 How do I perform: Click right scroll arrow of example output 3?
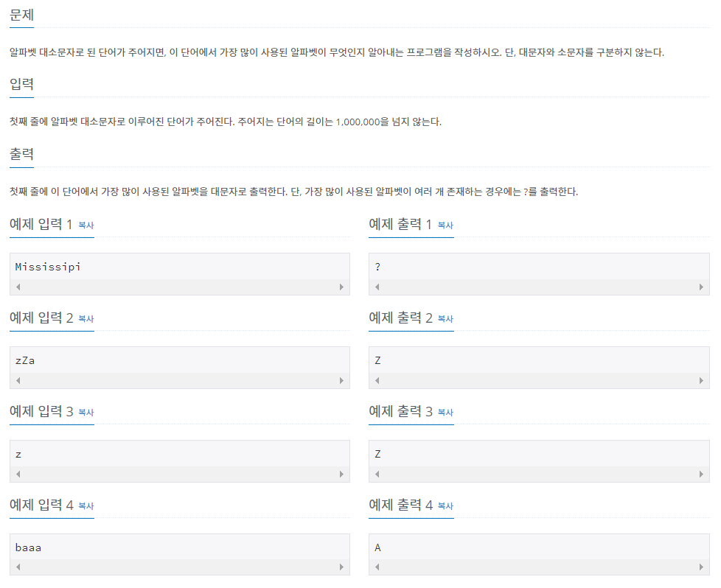[701, 474]
